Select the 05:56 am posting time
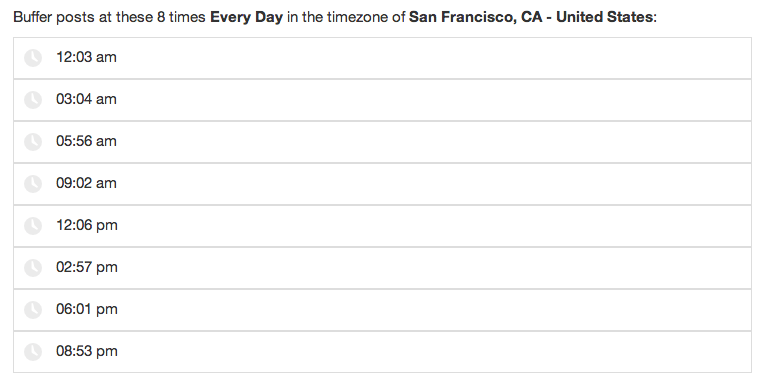The width and height of the screenshot is (761, 389). (x=86, y=141)
